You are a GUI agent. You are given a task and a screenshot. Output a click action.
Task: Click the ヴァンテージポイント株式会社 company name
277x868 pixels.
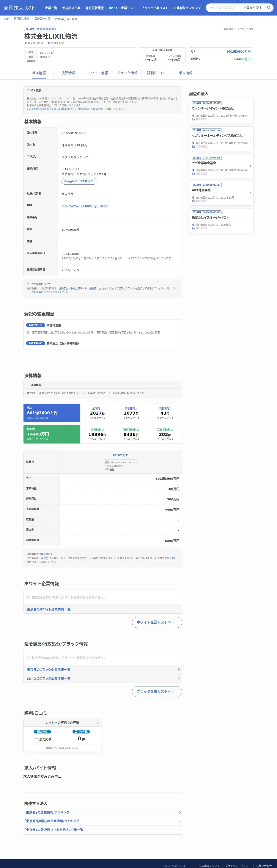[213, 108]
